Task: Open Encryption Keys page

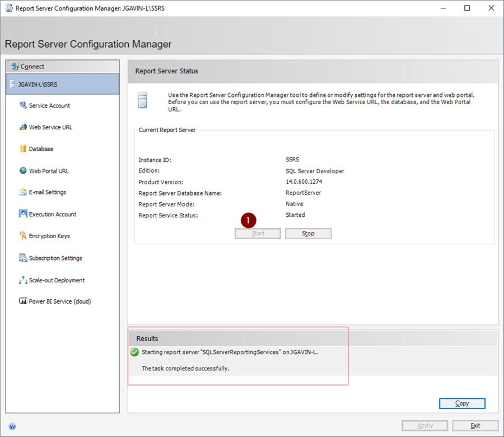Action: [x=49, y=236]
